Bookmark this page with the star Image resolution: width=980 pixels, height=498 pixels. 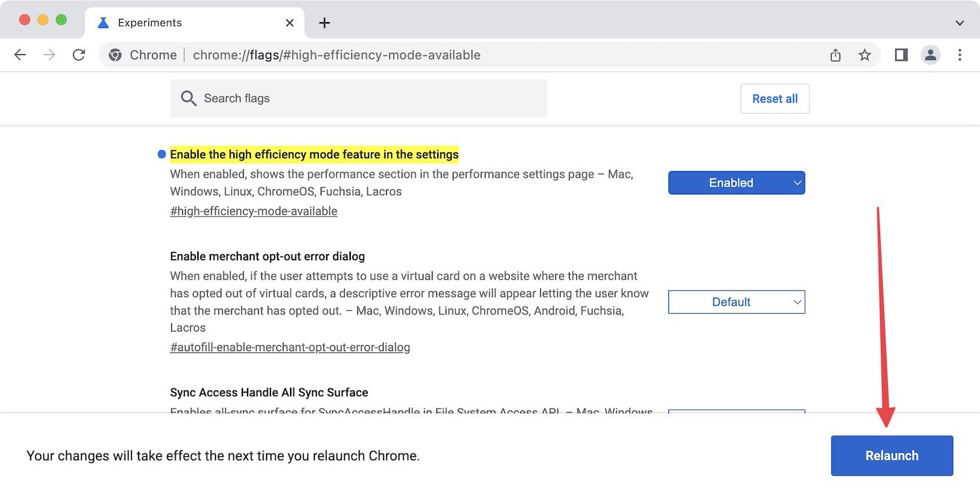864,55
